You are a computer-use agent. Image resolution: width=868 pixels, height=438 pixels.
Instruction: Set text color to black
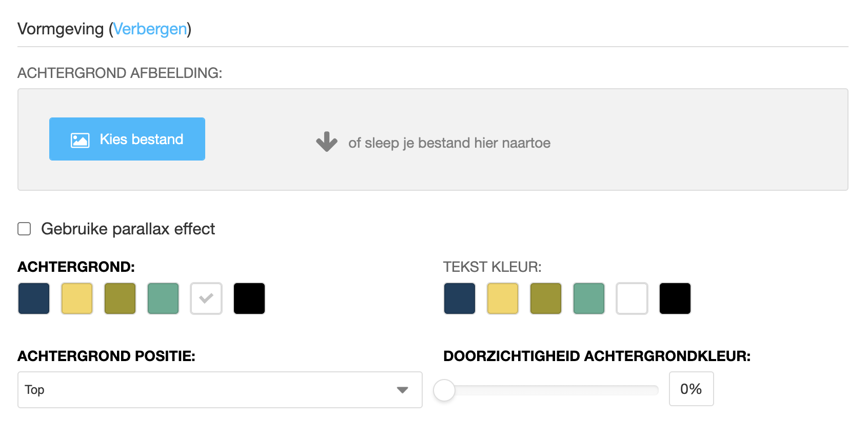(x=675, y=298)
